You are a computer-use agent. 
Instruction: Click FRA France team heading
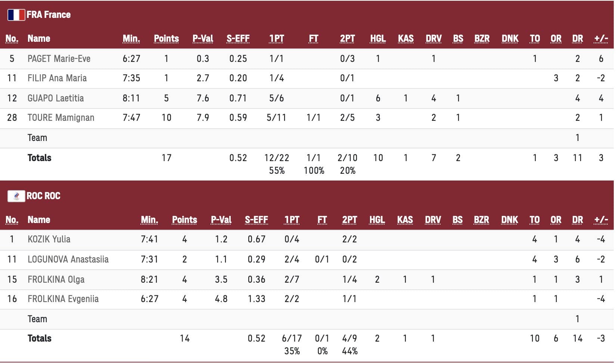click(x=49, y=15)
